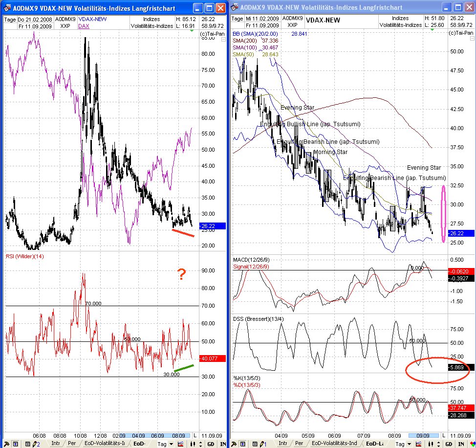This screenshot has width=476, height=448.
Task: Click the GD button in right window toolbar
Action: 449,444
